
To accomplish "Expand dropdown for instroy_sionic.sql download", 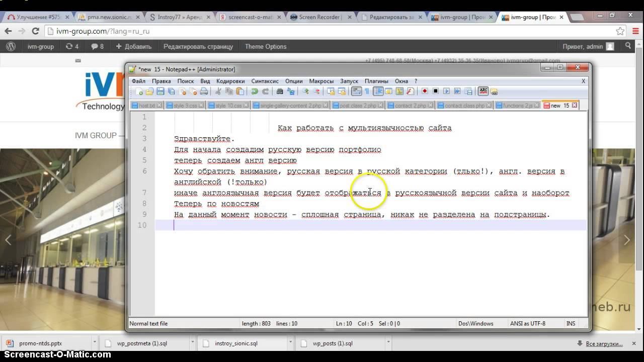I will tap(290, 343).
